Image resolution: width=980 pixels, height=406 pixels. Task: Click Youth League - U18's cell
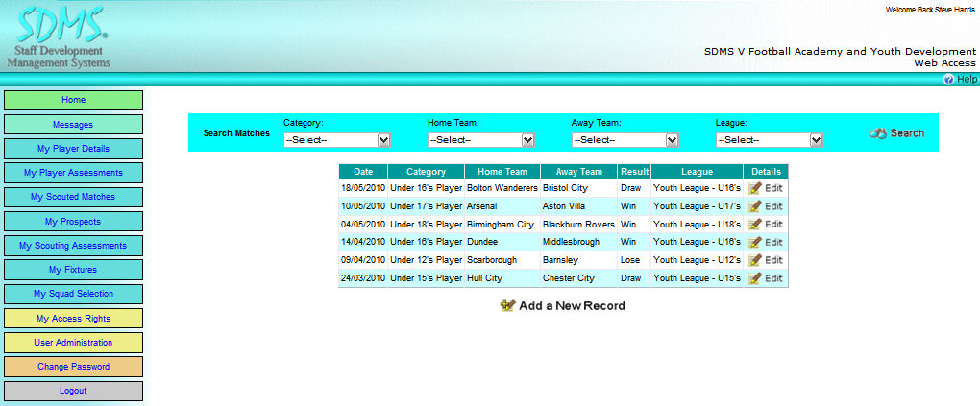point(697,225)
